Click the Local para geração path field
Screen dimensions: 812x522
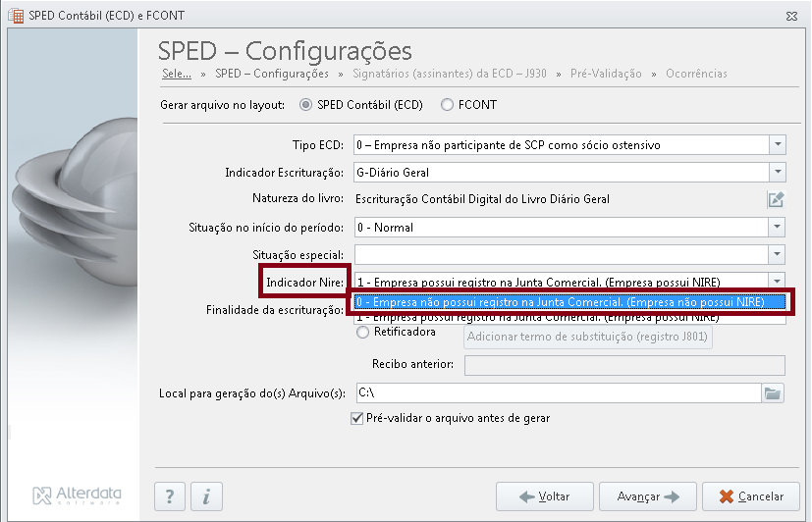559,393
